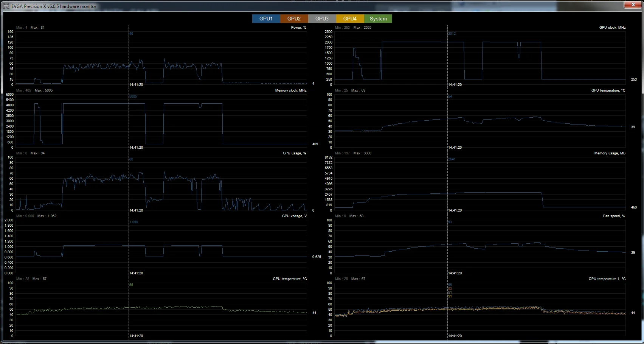Click the Min 405 Max 5005 memory clock readout
Screen dimensions: 644x344
(34, 90)
